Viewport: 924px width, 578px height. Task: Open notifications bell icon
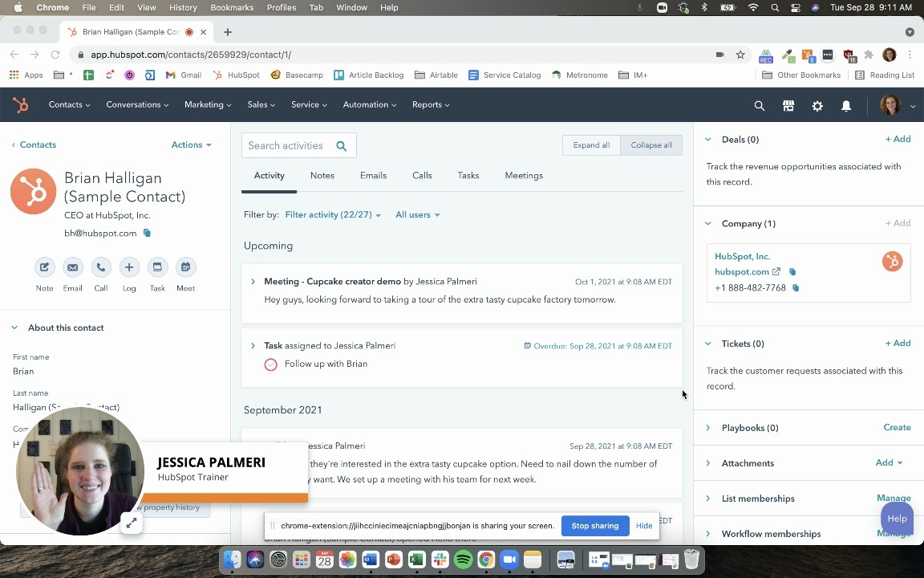coord(846,105)
